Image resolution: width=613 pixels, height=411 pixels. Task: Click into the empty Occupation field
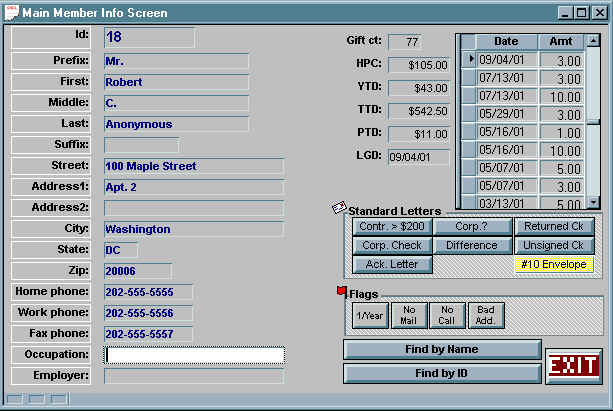pyautogui.click(x=194, y=355)
